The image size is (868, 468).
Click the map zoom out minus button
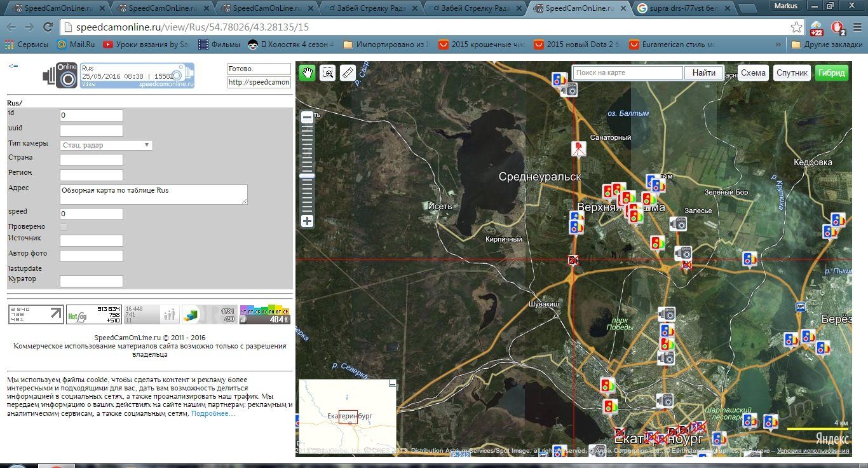click(x=307, y=117)
